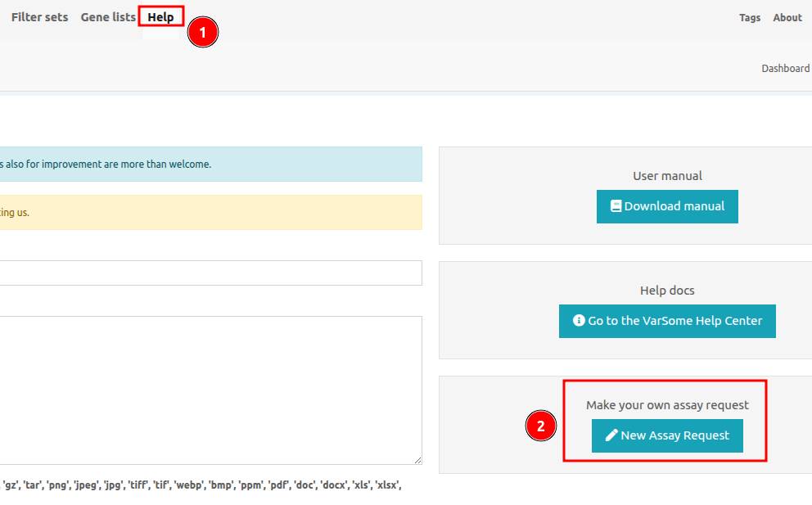Image resolution: width=812 pixels, height=505 pixels.
Task: Click the info circle icon for Help Center
Action: (x=579, y=321)
